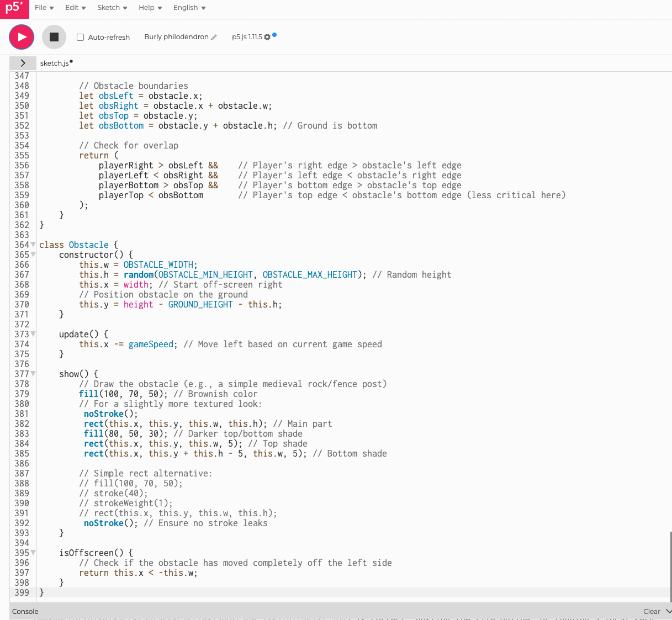Screen dimensions: 672x620
Task: Click the p5 logo home icon
Action: coord(14,8)
